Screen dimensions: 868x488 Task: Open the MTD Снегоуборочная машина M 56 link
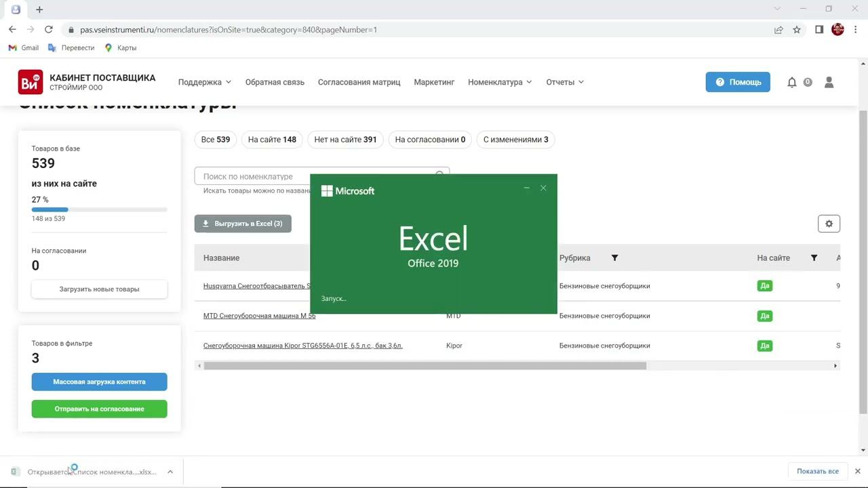[x=259, y=316]
